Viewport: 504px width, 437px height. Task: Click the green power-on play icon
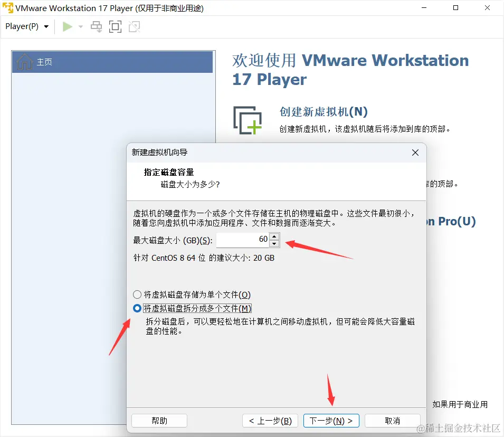click(x=67, y=27)
